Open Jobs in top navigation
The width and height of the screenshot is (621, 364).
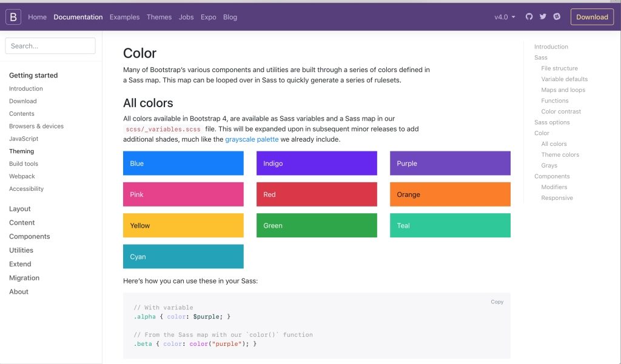[186, 17]
